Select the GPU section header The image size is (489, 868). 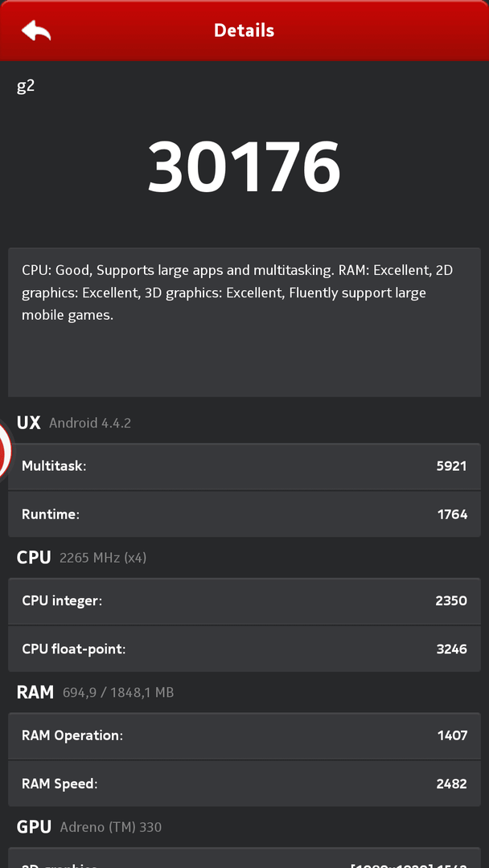pos(34,827)
